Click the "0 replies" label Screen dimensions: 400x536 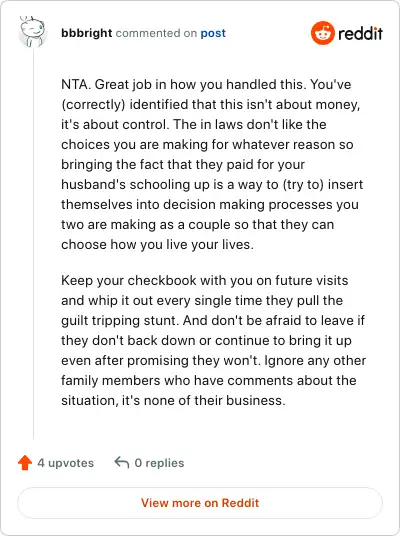tap(159, 463)
